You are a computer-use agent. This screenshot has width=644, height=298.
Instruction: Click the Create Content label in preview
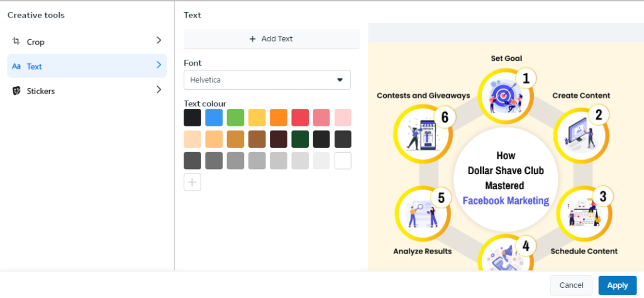[x=581, y=96]
